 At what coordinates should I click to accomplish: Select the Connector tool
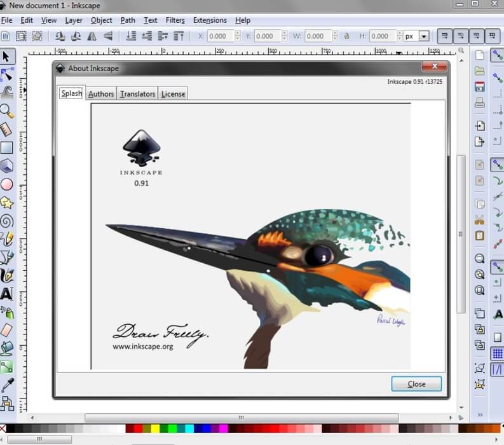coord(6,404)
